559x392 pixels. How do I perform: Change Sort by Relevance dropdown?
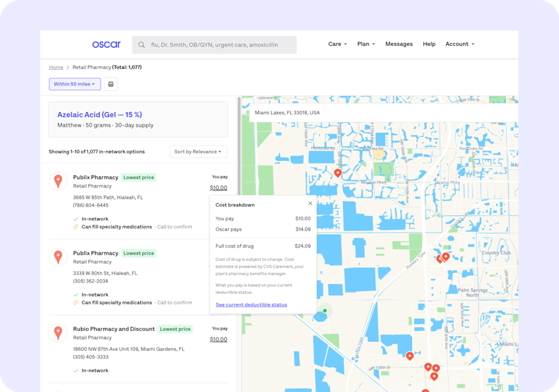click(198, 152)
